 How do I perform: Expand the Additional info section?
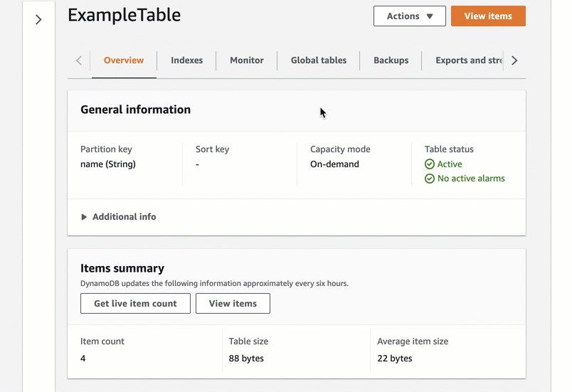[124, 217]
